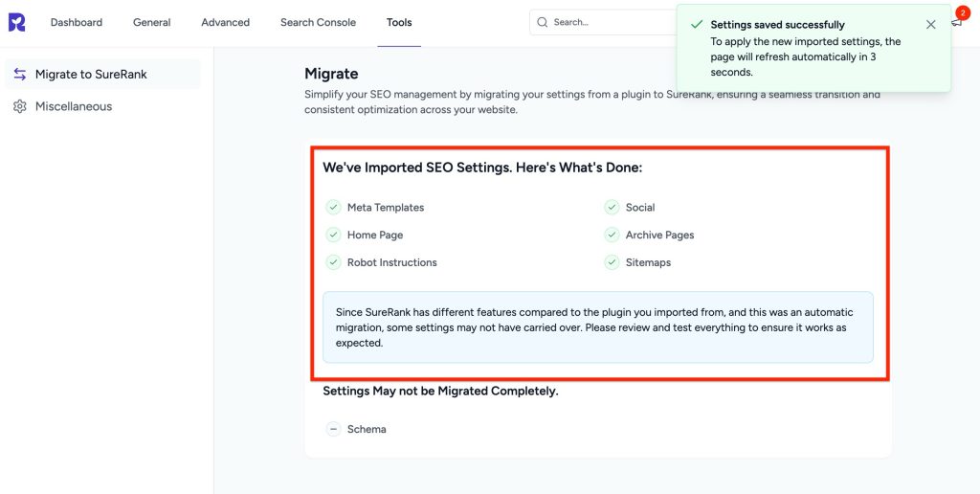Dismiss the Settings saved notification
This screenshot has width=980, height=494.
930,24
